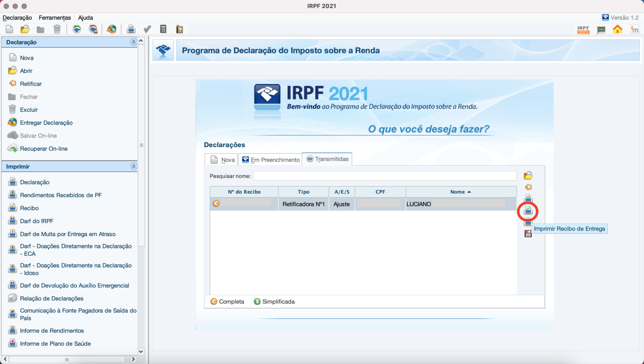Click the gray checkmark verify icon in toolbar
This screenshot has width=644, height=364.
click(x=148, y=29)
